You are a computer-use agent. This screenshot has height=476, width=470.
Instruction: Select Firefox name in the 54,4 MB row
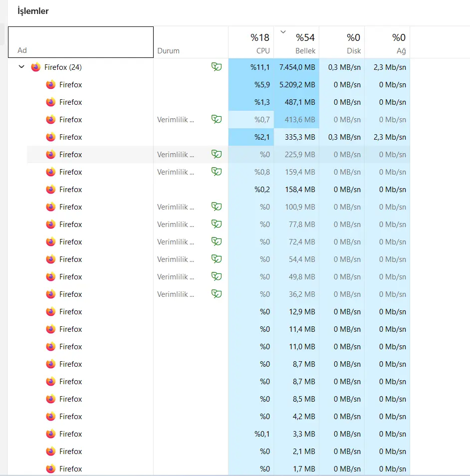tap(70, 259)
